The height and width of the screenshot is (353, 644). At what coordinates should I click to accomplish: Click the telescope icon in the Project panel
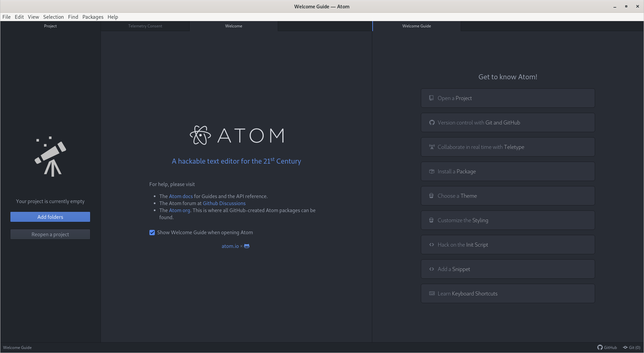51,156
